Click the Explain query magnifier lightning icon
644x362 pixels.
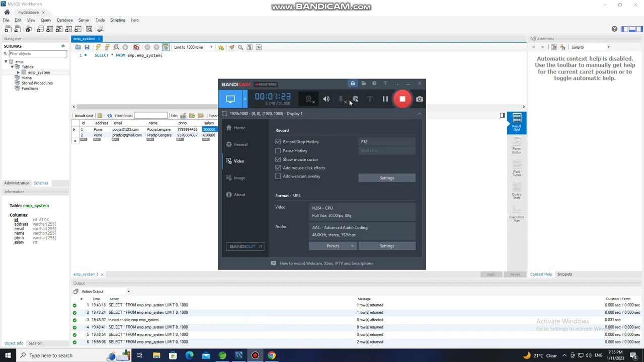click(x=116, y=47)
